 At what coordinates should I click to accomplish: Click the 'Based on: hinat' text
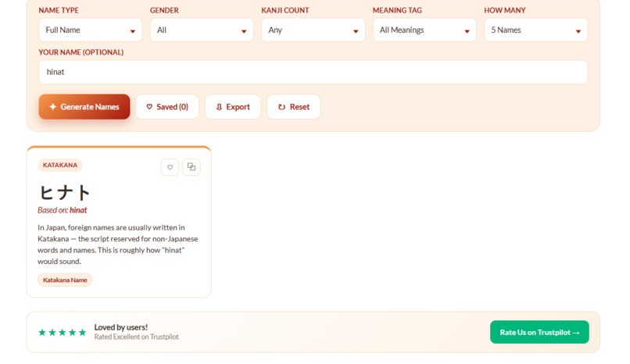pyautogui.click(x=63, y=210)
